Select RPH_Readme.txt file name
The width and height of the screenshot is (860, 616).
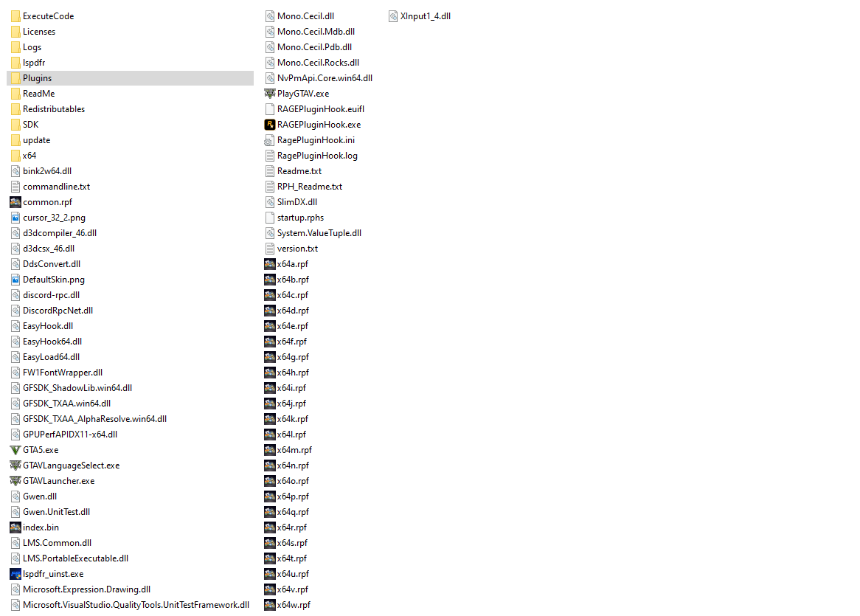point(310,187)
